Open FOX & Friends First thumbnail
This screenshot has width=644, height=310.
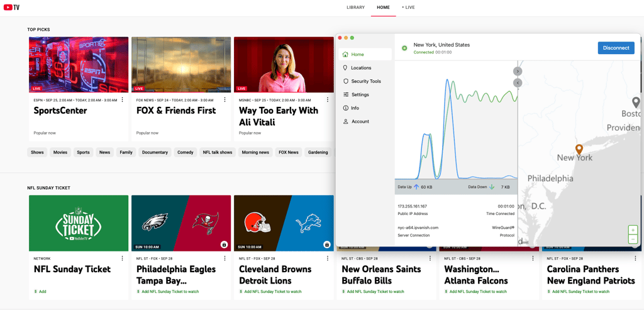coord(181,65)
